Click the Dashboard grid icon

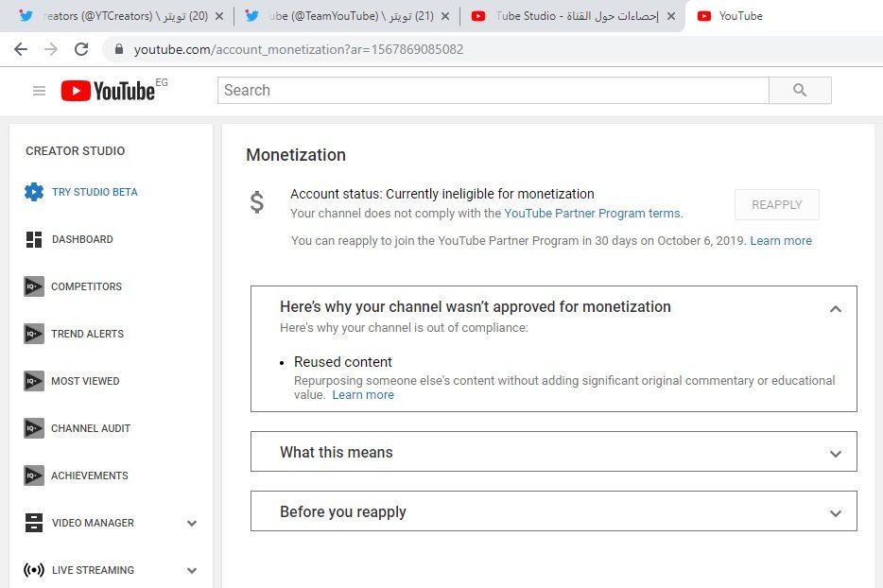tap(34, 239)
